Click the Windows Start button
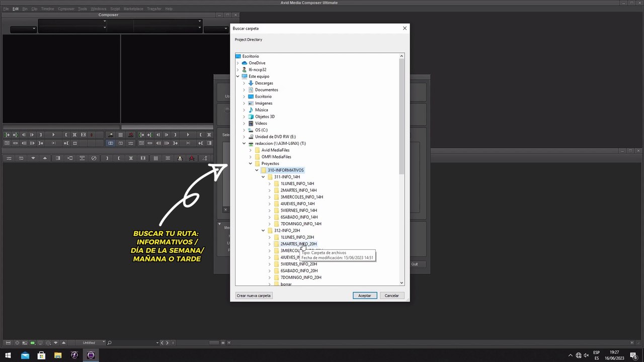Screen dimensions: 644x362 tap(8, 355)
